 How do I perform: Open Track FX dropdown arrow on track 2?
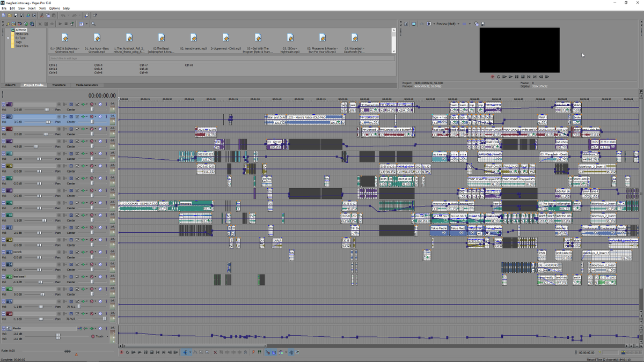[87, 116]
